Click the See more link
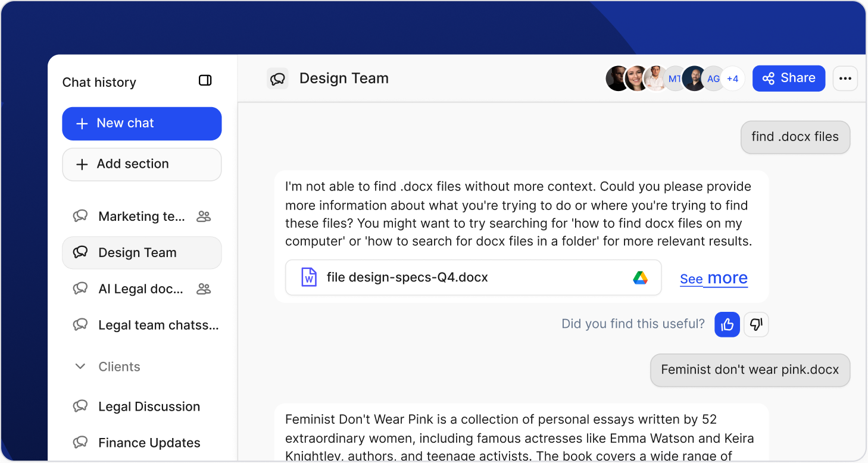Image resolution: width=868 pixels, height=463 pixels. [713, 279]
